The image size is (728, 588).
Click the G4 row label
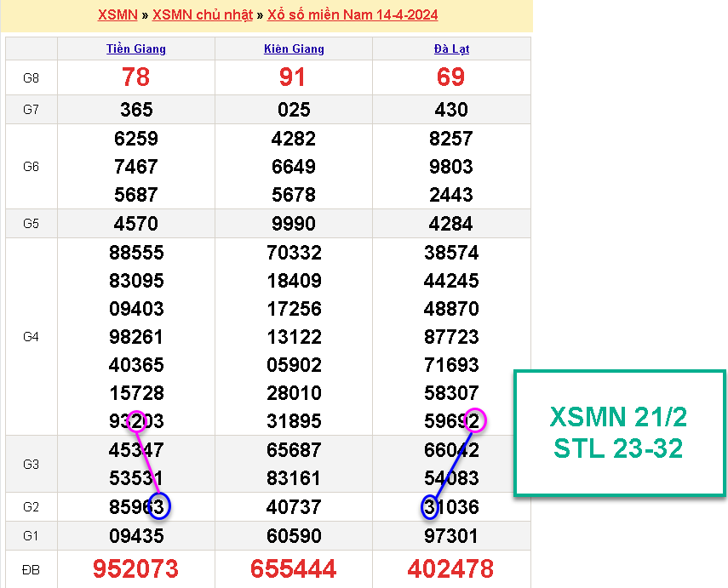pos(31,337)
